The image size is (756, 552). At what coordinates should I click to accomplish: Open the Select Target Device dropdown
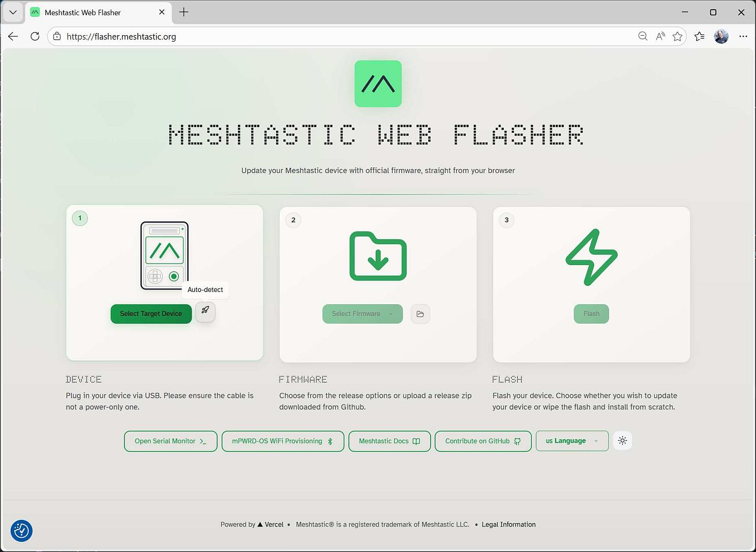[x=150, y=314]
